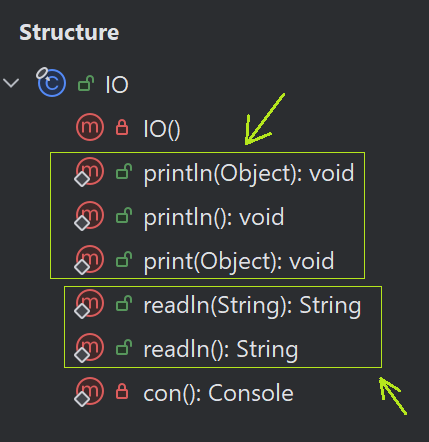The width and height of the screenshot is (429, 442).
Task: Select con(): Console method
Action: (218, 393)
